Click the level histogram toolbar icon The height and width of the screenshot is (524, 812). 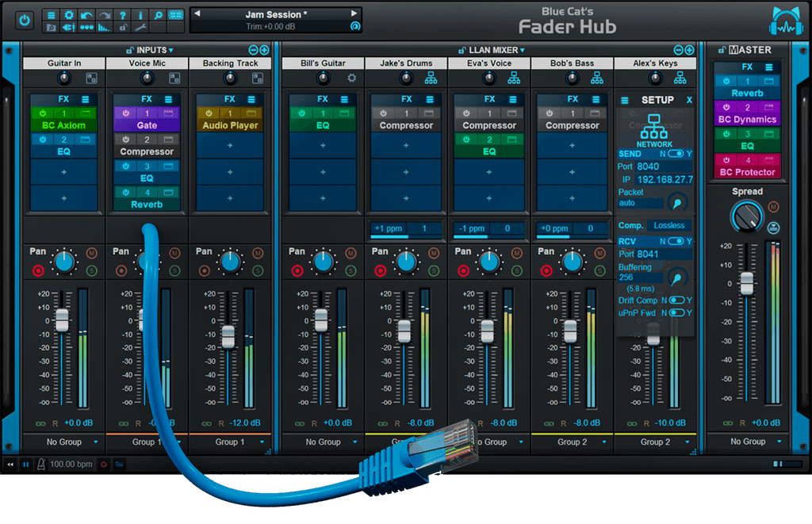click(105, 28)
